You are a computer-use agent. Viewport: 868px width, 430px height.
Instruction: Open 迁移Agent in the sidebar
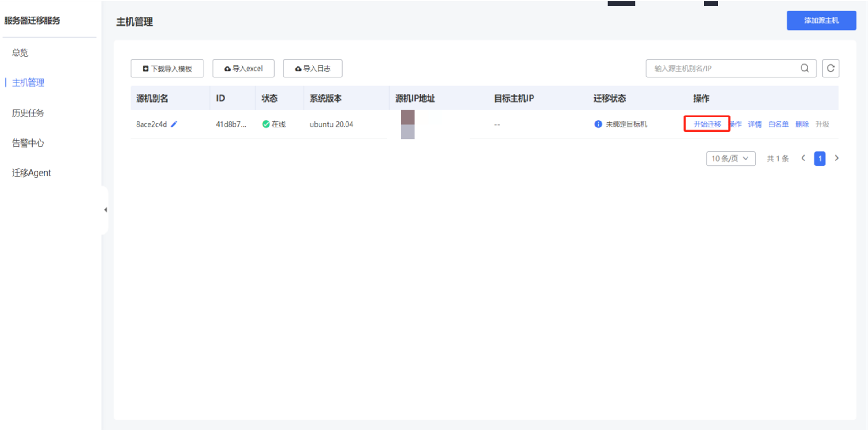(x=32, y=173)
